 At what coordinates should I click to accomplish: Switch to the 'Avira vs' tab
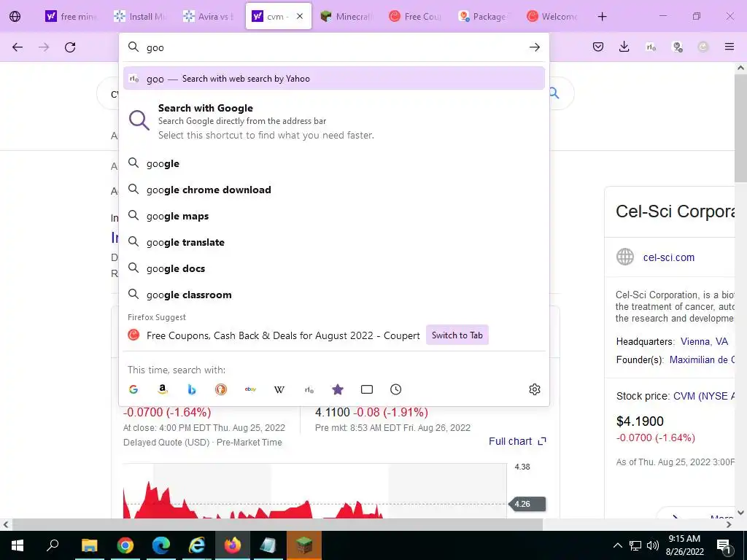pyautogui.click(x=208, y=16)
